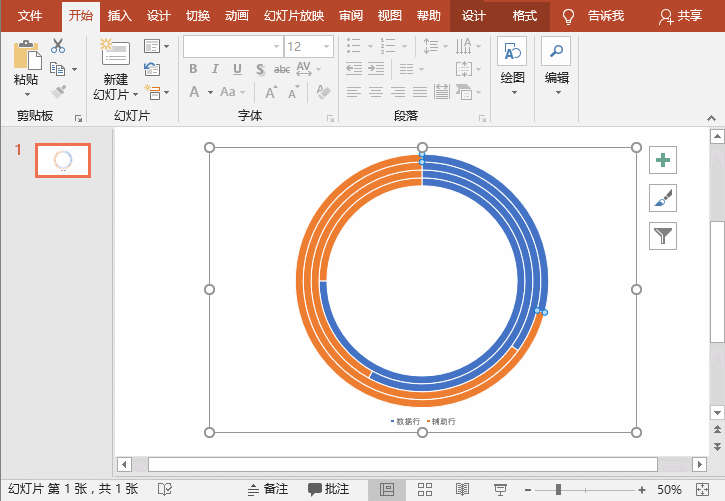
Task: Click the 共享 share button
Action: pos(681,16)
